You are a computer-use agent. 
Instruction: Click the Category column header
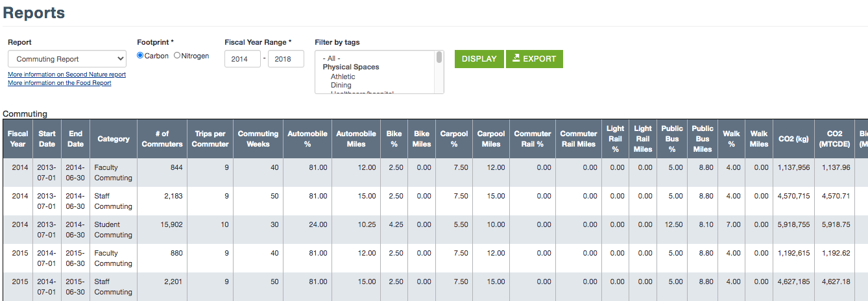click(x=114, y=139)
